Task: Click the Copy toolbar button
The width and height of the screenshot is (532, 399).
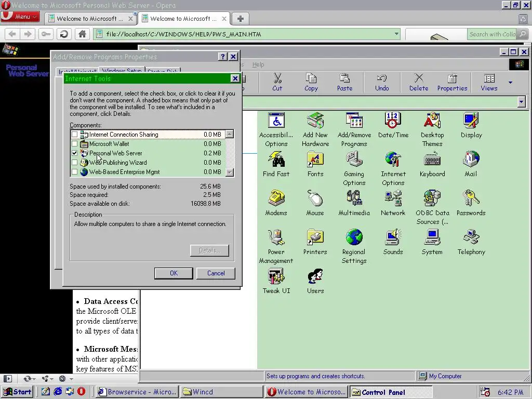Action: coord(311,82)
